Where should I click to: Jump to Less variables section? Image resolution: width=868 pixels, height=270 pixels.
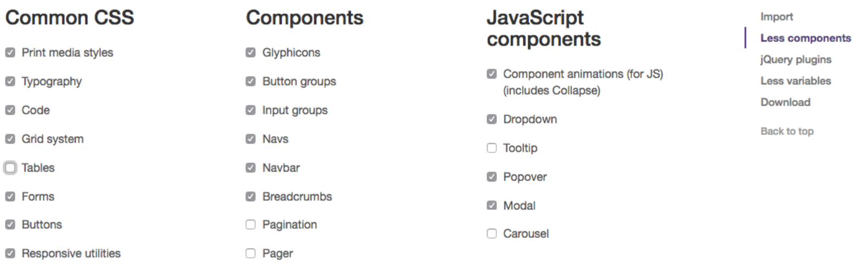pos(796,81)
